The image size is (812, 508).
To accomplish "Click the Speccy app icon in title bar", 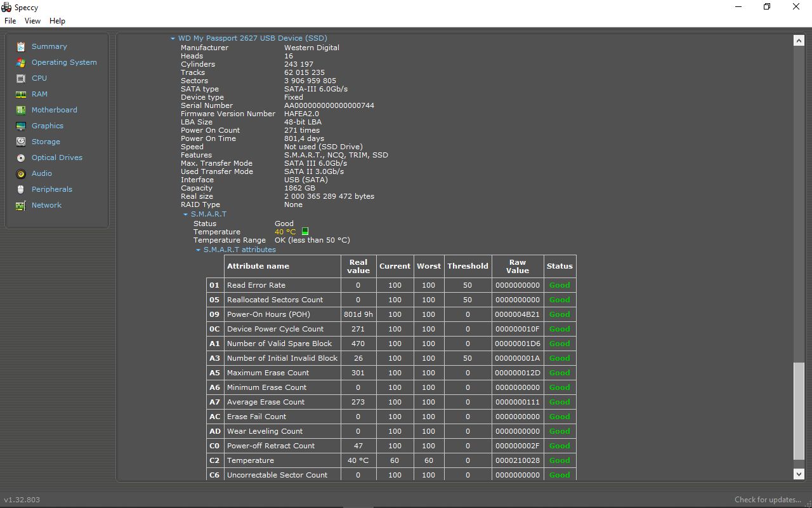I will click(7, 7).
